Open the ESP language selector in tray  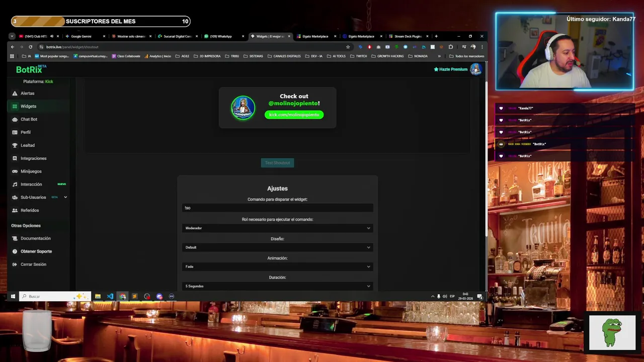tap(452, 296)
